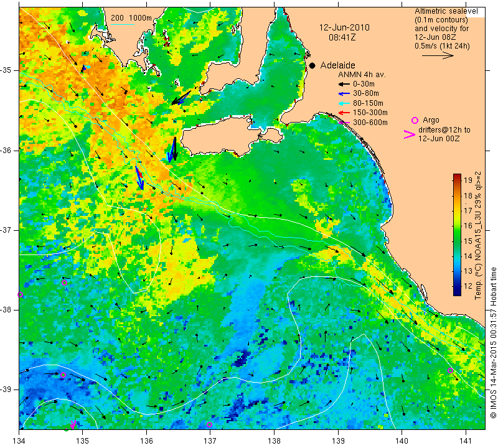Click the black 0-30m legend arrow
This screenshot has width=498, height=448.
coord(344,84)
